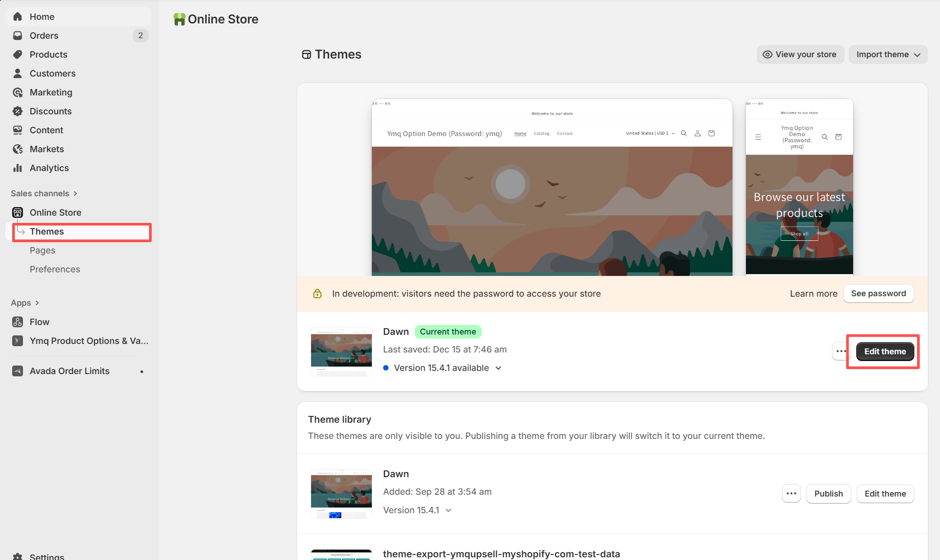Expand library Dawn Version 15.4.1 chevron

pos(448,510)
